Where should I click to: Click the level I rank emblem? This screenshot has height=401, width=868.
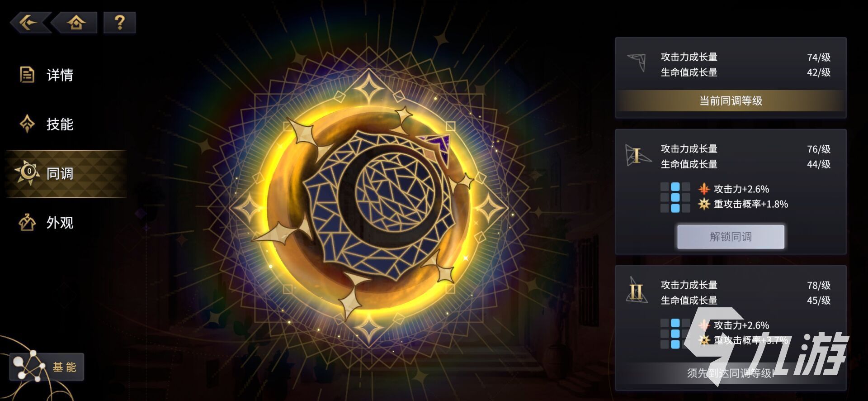(637, 156)
